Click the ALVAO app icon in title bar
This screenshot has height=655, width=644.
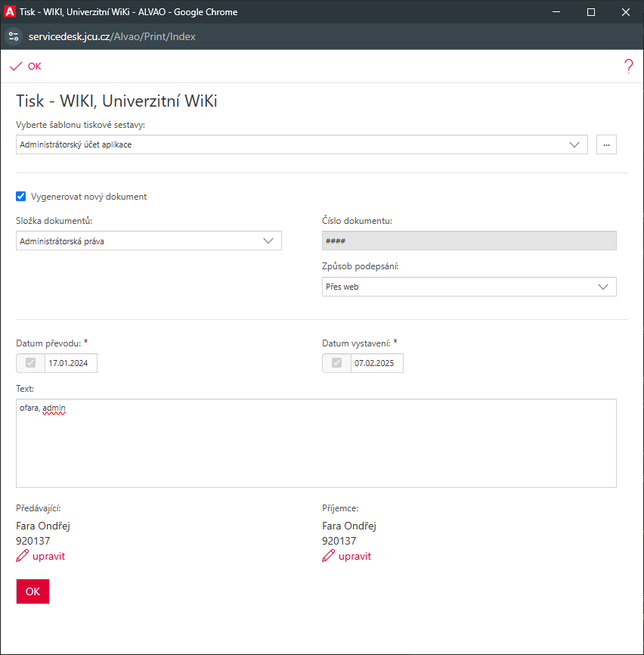(x=11, y=11)
